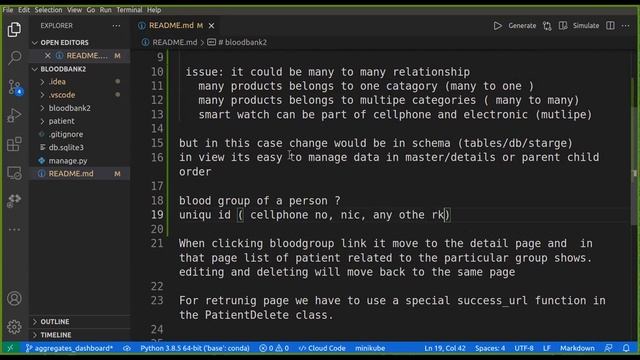This screenshot has height=360, width=640.
Task: Open the View menu
Action: [74, 10]
